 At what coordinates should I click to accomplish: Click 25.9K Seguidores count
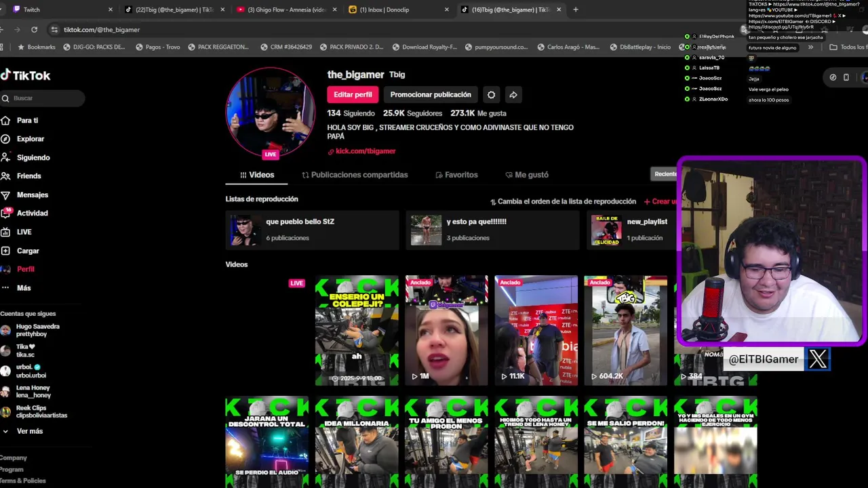click(x=412, y=113)
